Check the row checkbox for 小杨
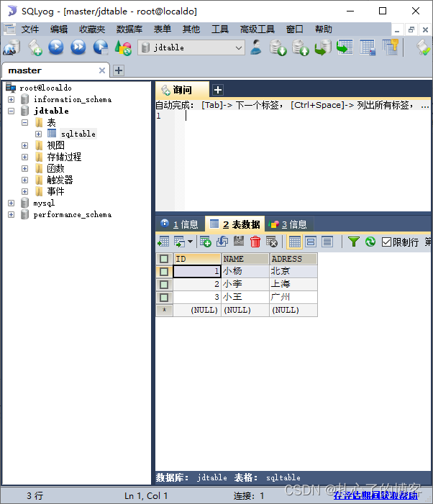Screen dimensions: 433x504 tap(164, 272)
